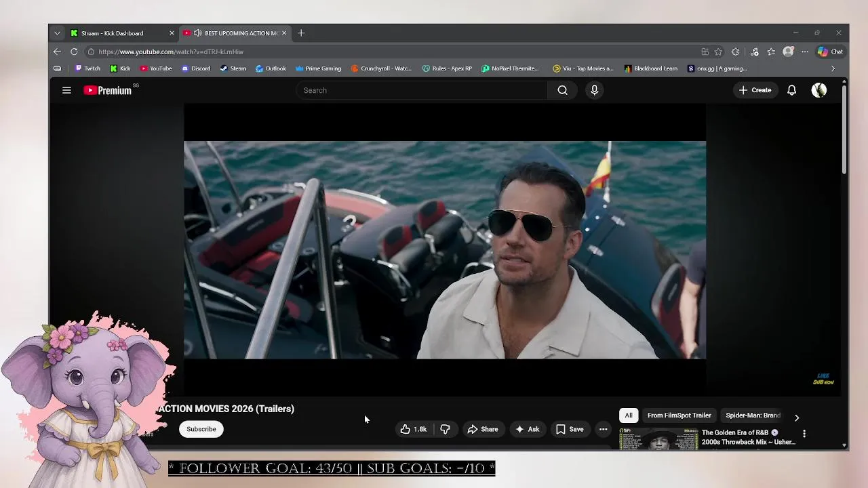868x488 pixels.
Task: Dislike this video
Action: [446, 429]
